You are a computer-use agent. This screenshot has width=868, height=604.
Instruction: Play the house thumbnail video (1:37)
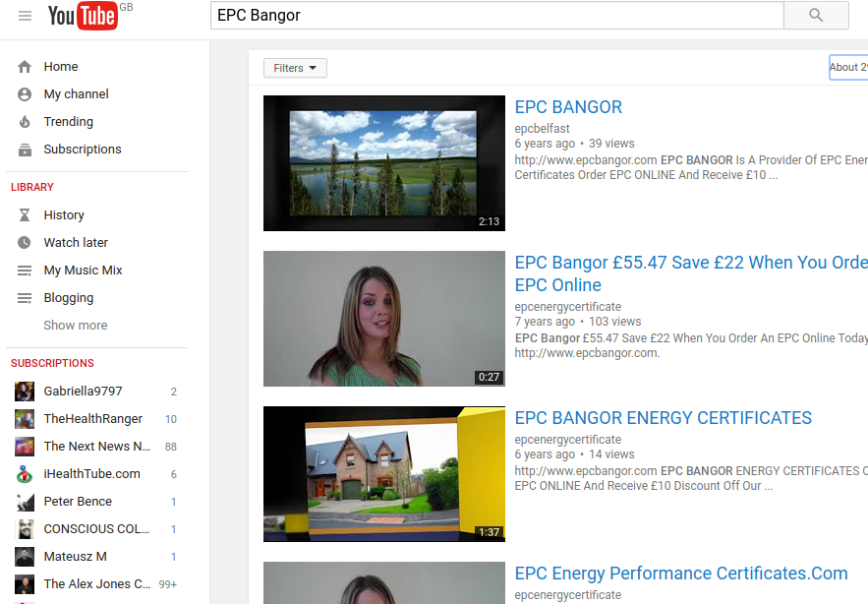click(384, 474)
